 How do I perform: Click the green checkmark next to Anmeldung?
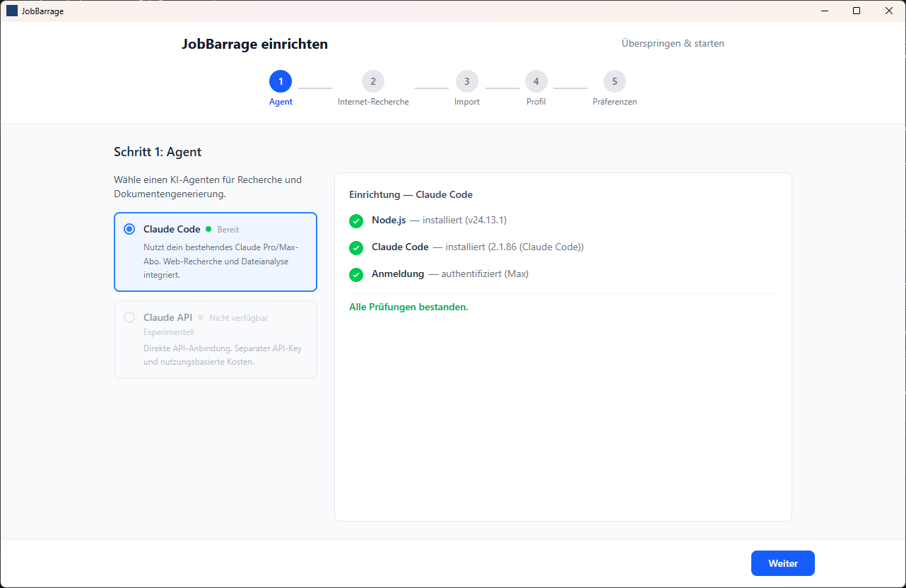pos(356,274)
